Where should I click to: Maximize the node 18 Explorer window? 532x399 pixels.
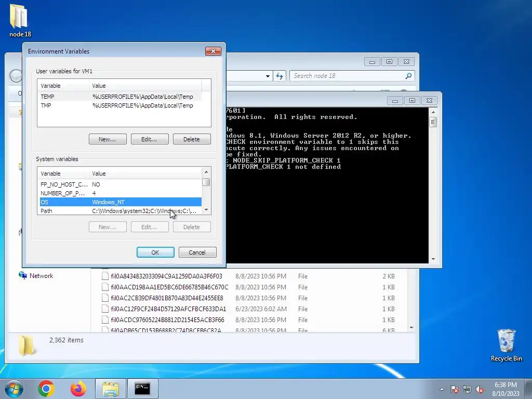coord(389,61)
